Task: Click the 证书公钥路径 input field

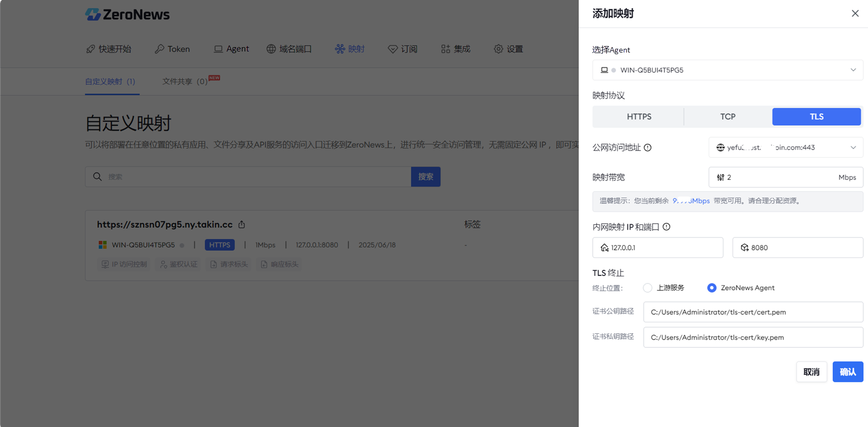Action: [753, 312]
